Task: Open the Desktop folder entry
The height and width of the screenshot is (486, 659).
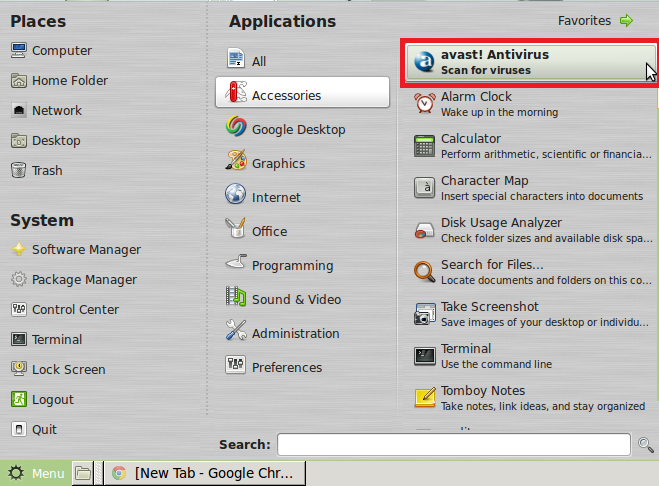Action: pyautogui.click(x=45, y=140)
